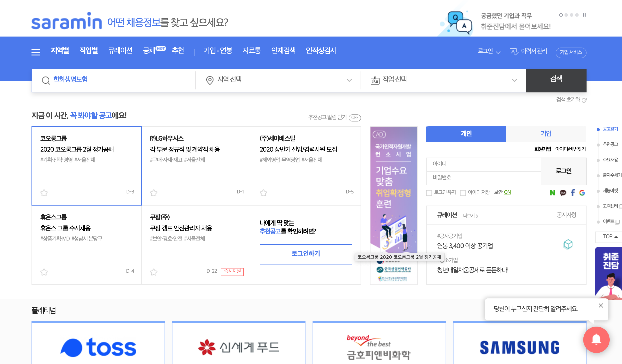Click the 취준진담 side banner
Image resolution: width=622 pixels, height=364 pixels.
(x=609, y=273)
